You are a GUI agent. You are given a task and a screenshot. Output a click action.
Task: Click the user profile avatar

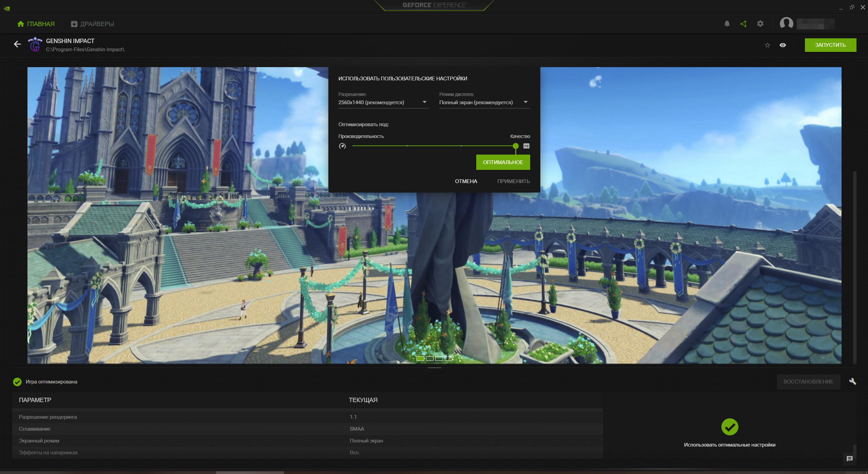click(786, 24)
